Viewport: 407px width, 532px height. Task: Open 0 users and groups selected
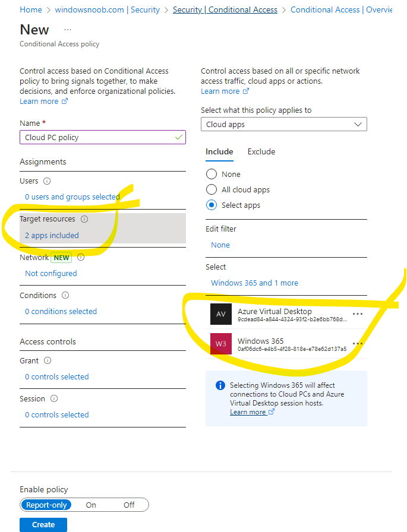[72, 197]
